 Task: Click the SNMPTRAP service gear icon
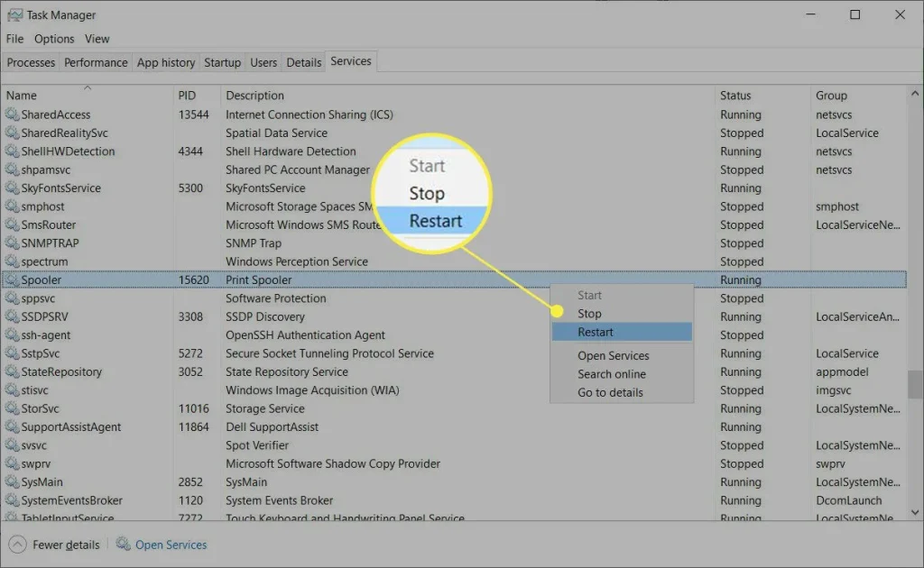pos(12,243)
